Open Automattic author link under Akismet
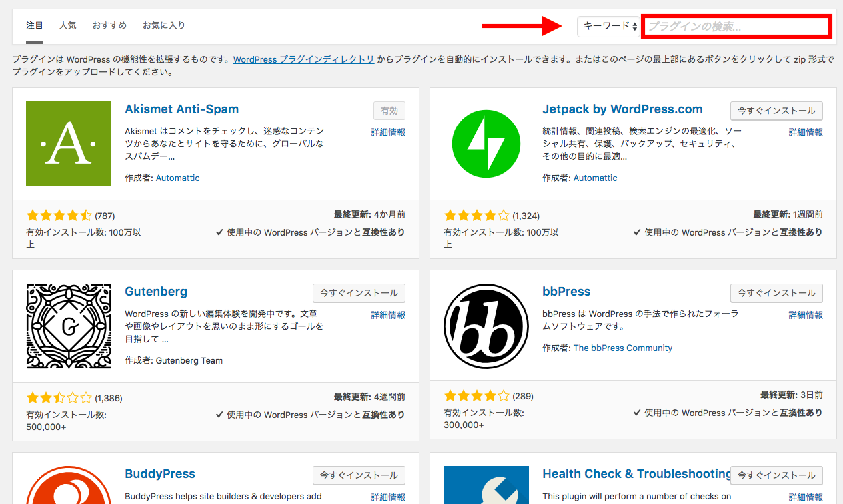This screenshot has width=843, height=504. click(x=177, y=178)
